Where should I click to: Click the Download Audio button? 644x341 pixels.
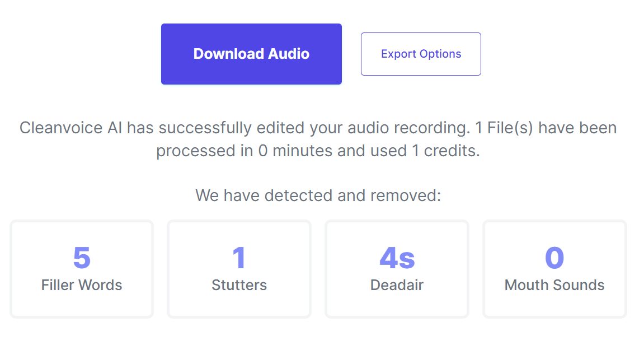251,54
